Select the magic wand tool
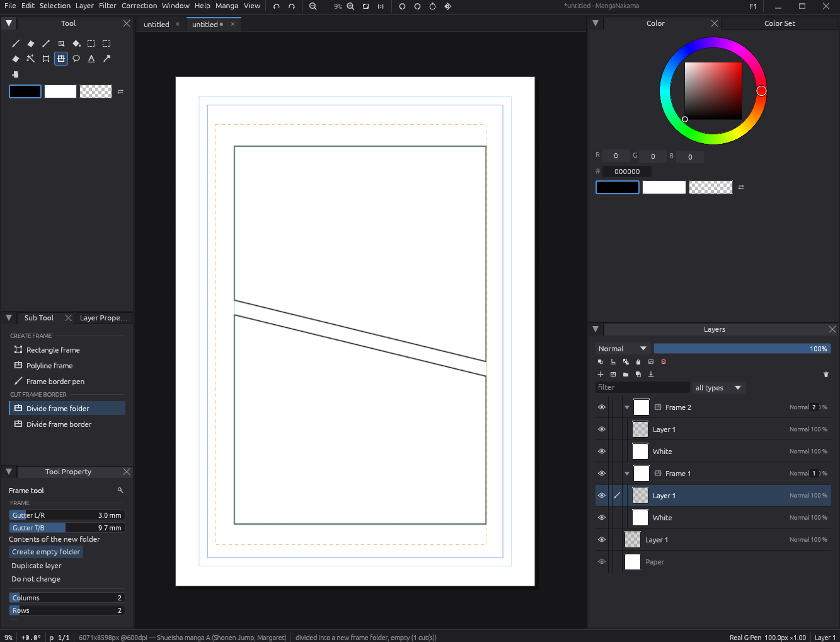840x642 pixels. pos(31,59)
